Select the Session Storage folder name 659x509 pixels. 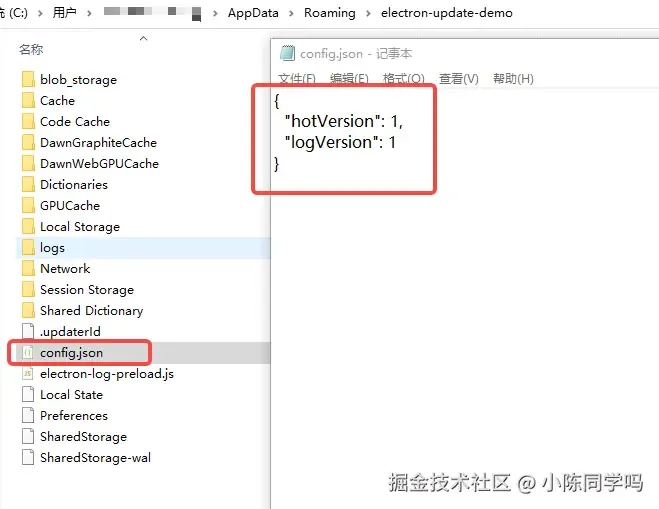click(87, 290)
